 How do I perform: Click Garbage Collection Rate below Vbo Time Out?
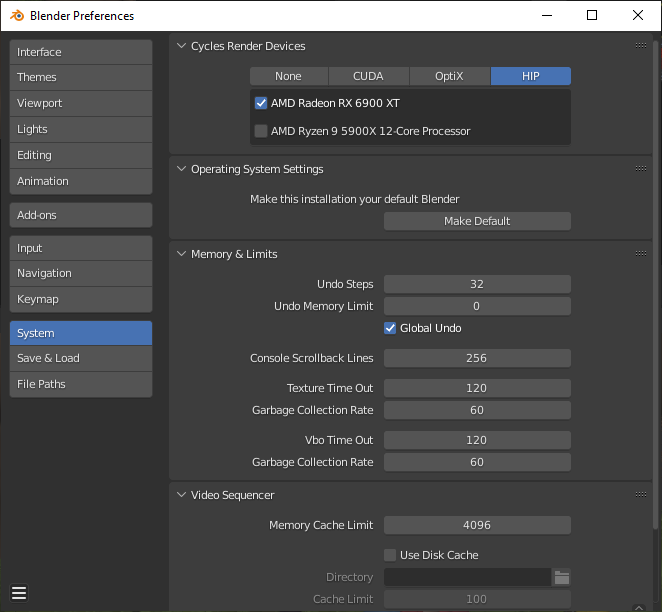pyautogui.click(x=478, y=462)
